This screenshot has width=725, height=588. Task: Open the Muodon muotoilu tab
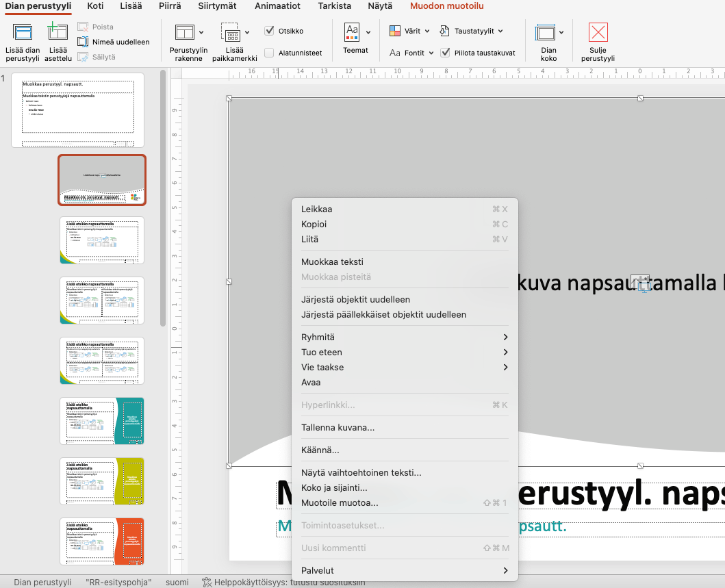coord(446,6)
